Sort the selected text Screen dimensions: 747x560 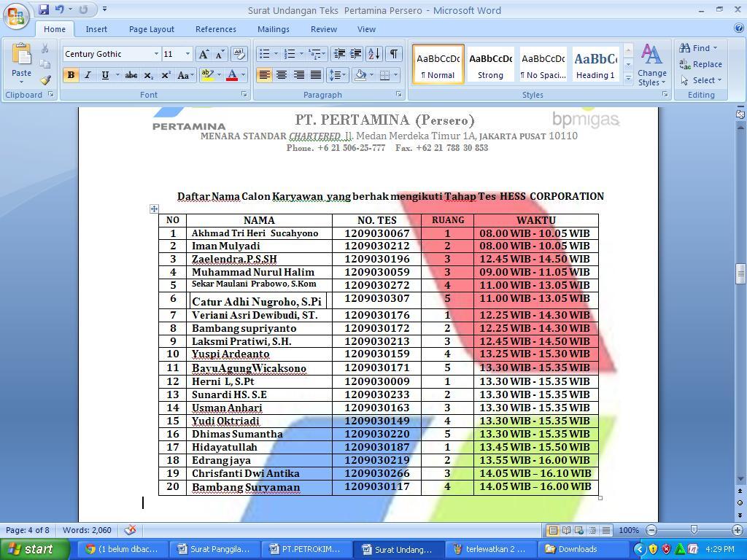(374, 54)
